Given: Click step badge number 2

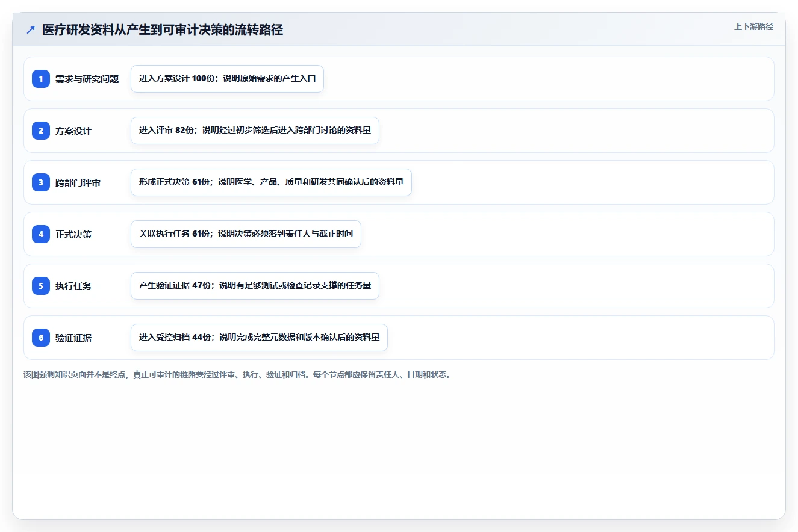Looking at the screenshot, I should [x=41, y=131].
